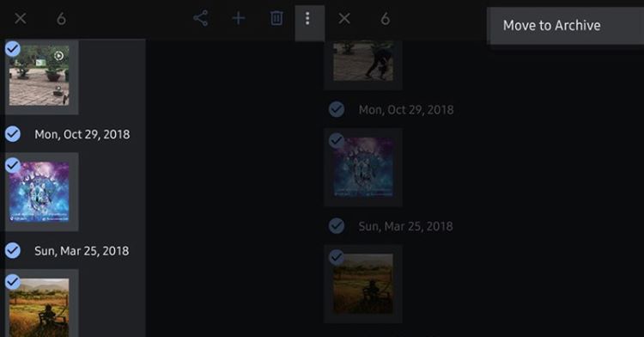Toggle dimmed Mon, Oct 29, 2018 checkbox on right
The width and height of the screenshot is (644, 337).
(337, 109)
